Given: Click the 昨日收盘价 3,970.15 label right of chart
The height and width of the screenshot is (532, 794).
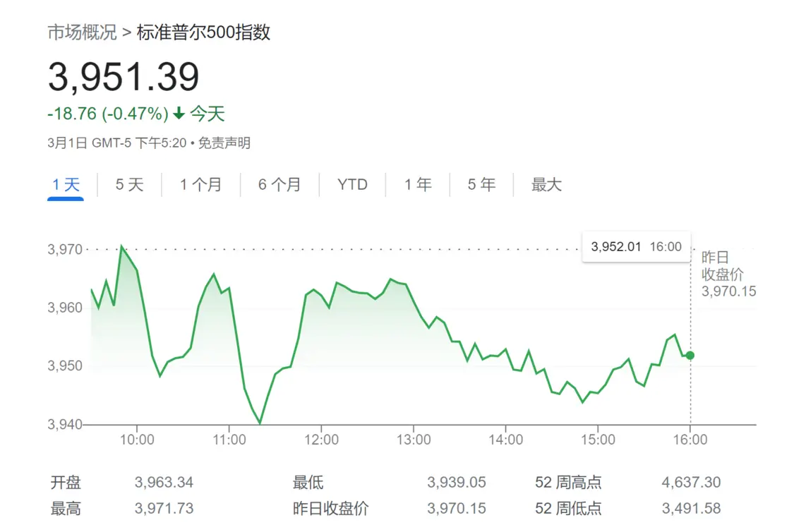Looking at the screenshot, I should point(728,274).
